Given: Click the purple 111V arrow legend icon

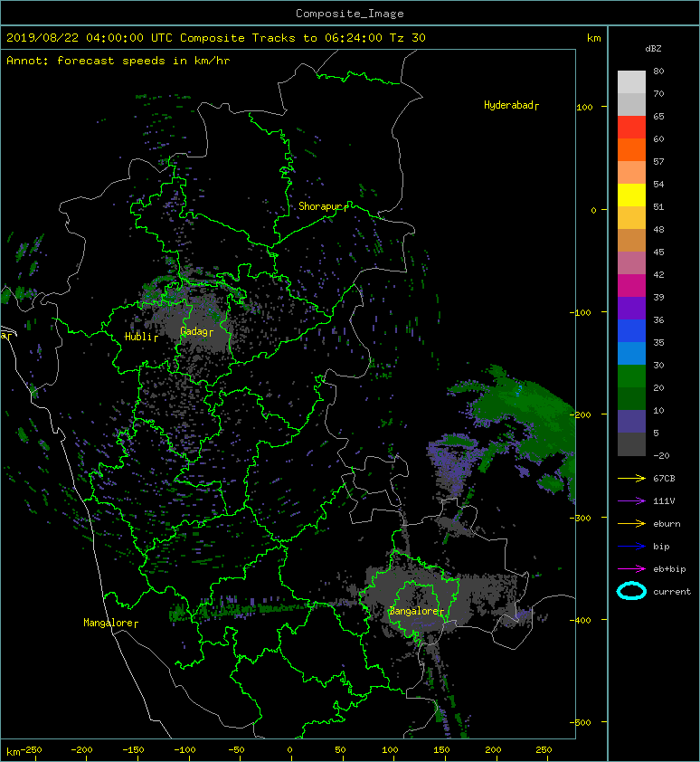Looking at the screenshot, I should point(631,501).
